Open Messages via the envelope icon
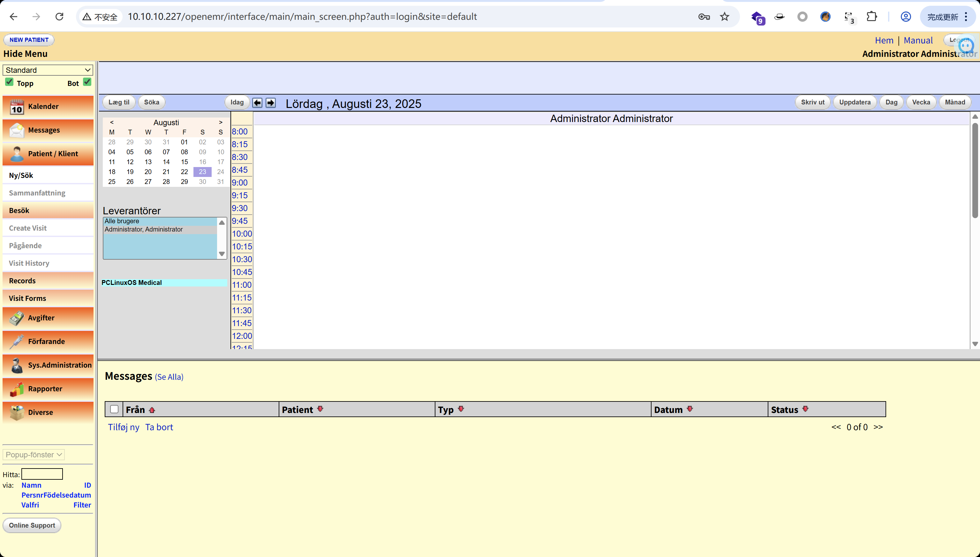 click(x=17, y=130)
